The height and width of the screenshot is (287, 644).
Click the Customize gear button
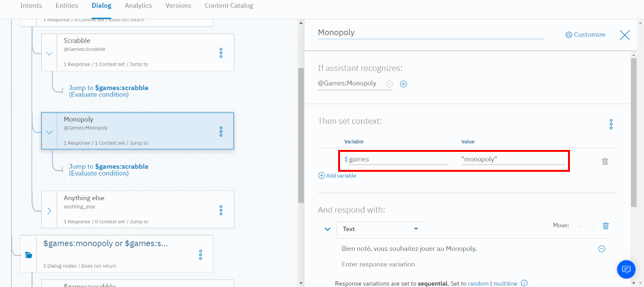[x=585, y=35]
